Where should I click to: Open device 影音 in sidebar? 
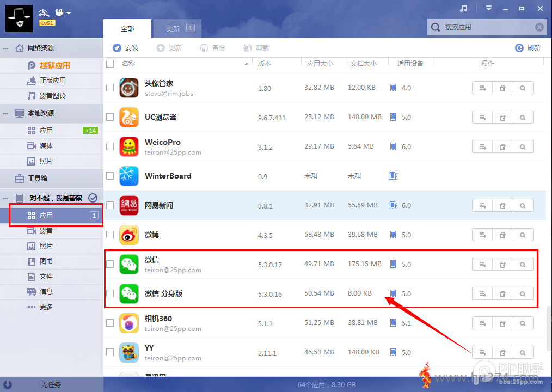click(51, 231)
